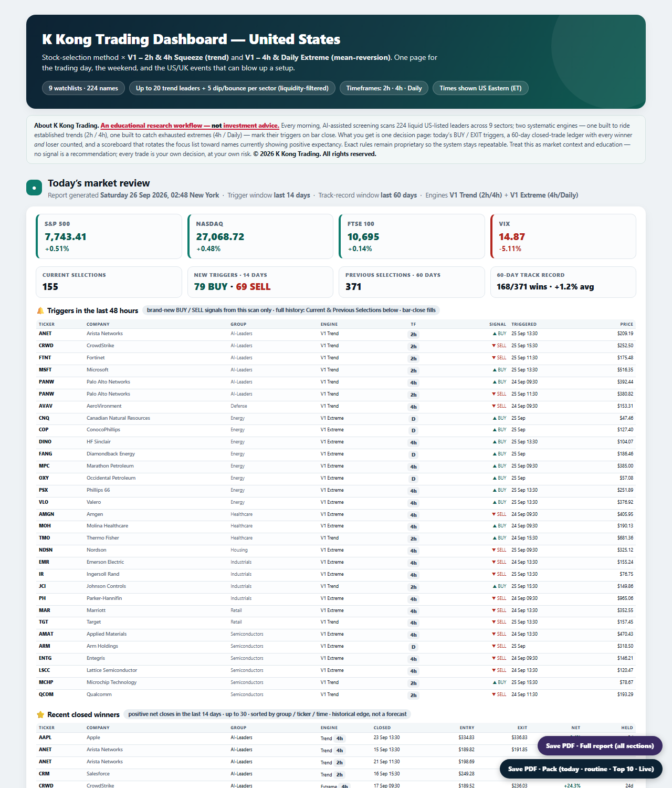
Task: Click Marathon Petroleum price $385.00
Action: 625,466
